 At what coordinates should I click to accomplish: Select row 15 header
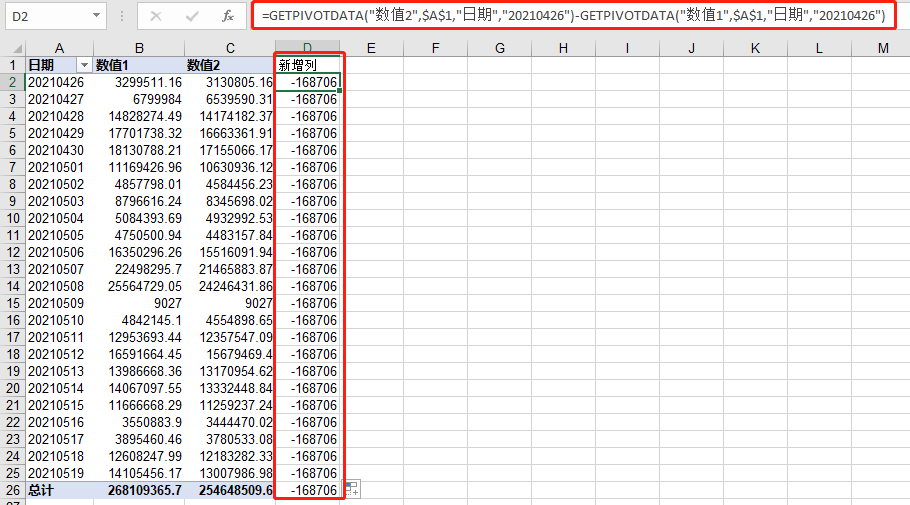13,303
